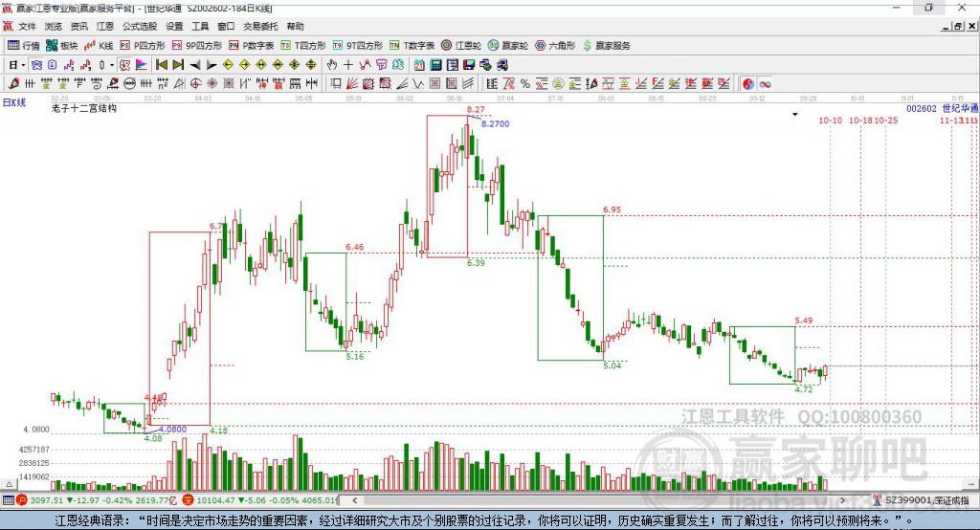Jump to first bar icon
The width and height of the screenshot is (980, 530).
[x=161, y=65]
